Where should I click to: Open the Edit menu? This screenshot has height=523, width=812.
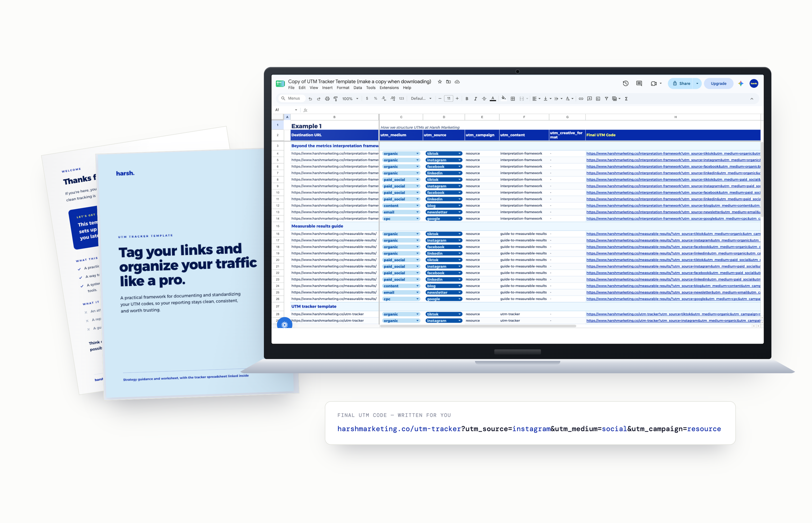click(302, 88)
